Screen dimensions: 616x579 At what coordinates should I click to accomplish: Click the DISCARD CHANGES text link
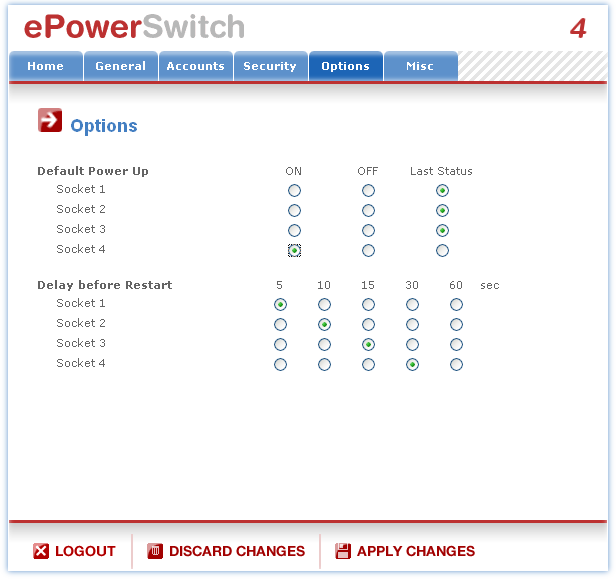click(x=237, y=551)
